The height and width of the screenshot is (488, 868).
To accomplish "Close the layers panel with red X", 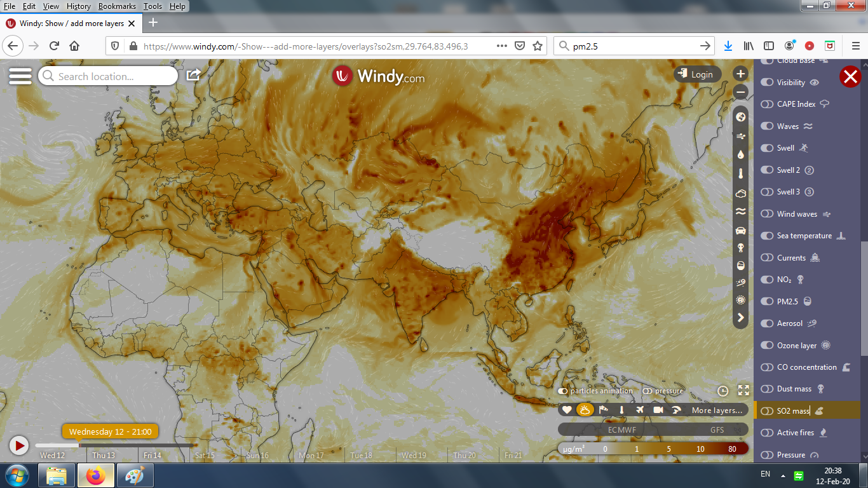I will [x=850, y=76].
